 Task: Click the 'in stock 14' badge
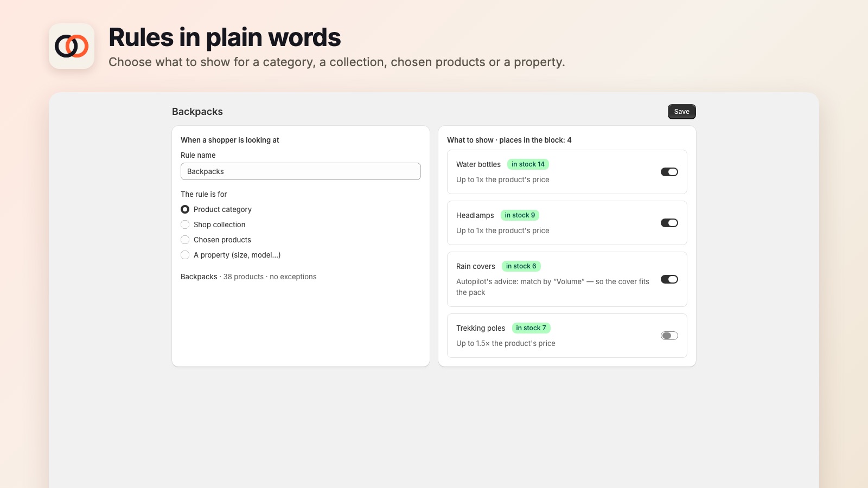528,164
